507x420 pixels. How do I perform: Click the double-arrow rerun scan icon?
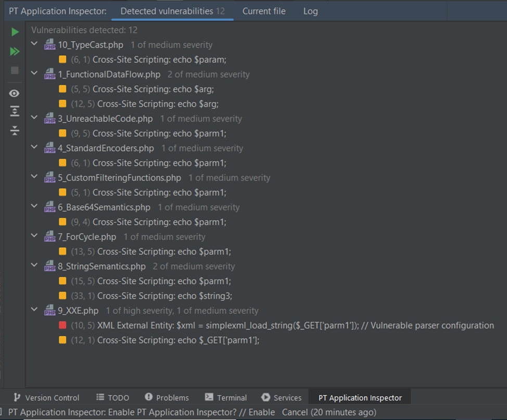[15, 52]
